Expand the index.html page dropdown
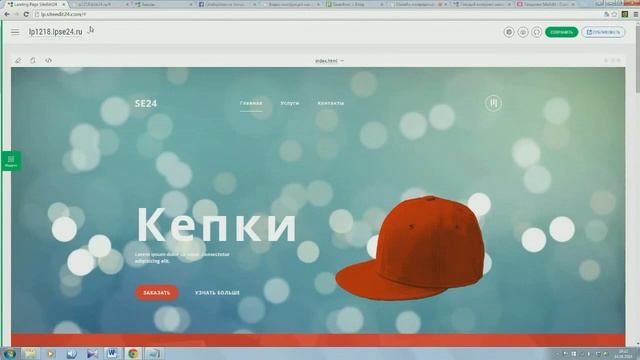This screenshot has height=360, width=640. (x=329, y=61)
